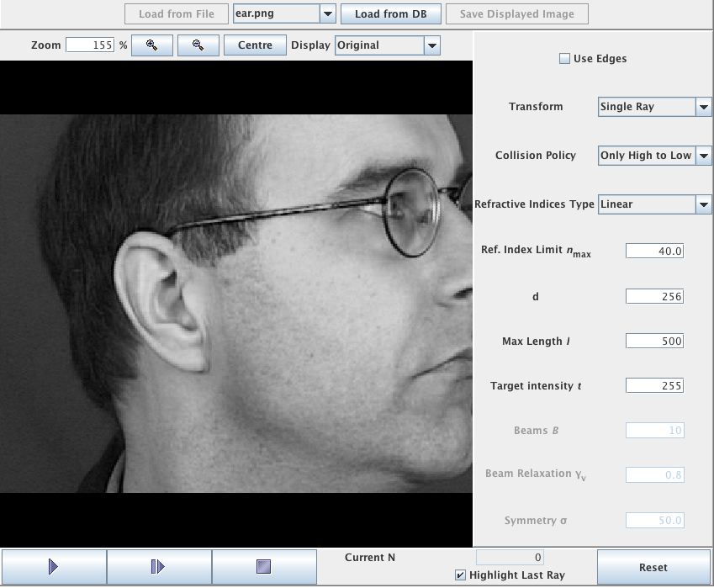Open the ear.png file dropdown
Viewport: 714px width, 588px height.
(327, 13)
